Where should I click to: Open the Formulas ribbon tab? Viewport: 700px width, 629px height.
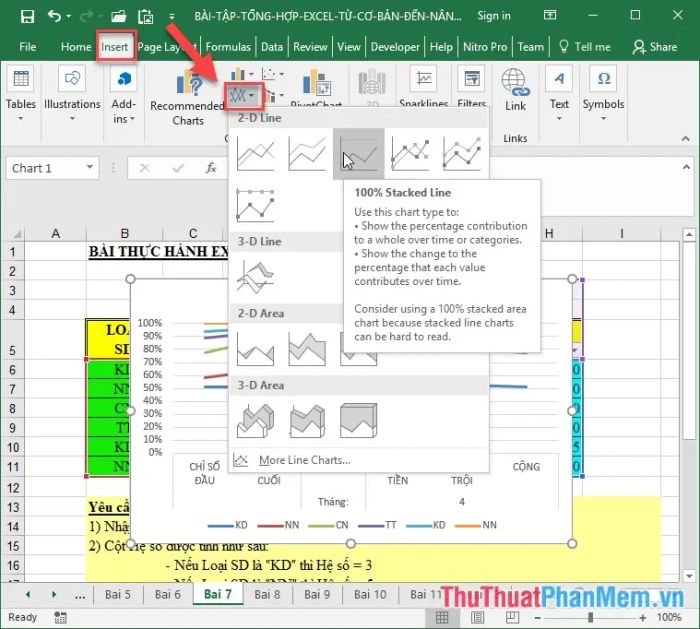(x=228, y=47)
